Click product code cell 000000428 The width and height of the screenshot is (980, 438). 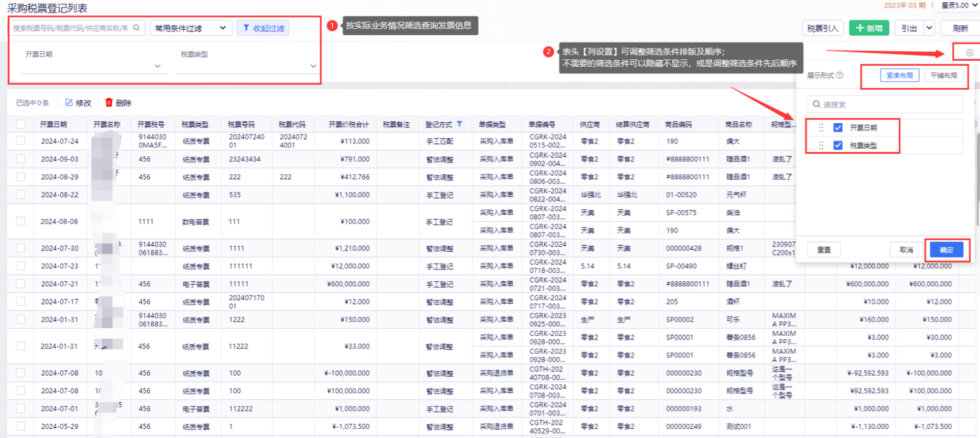[x=682, y=248]
